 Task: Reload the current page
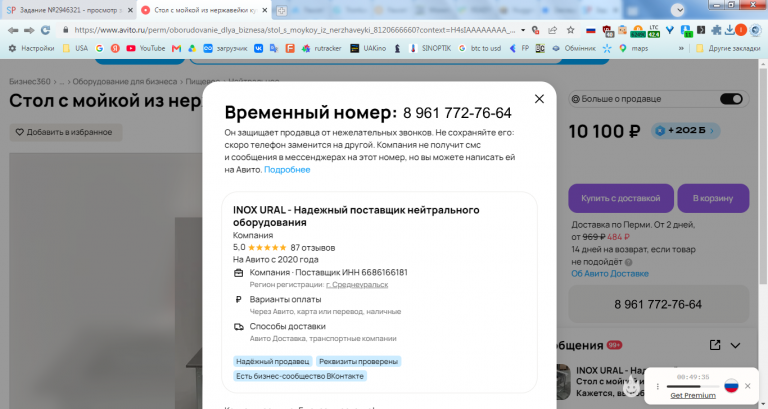click(x=46, y=30)
